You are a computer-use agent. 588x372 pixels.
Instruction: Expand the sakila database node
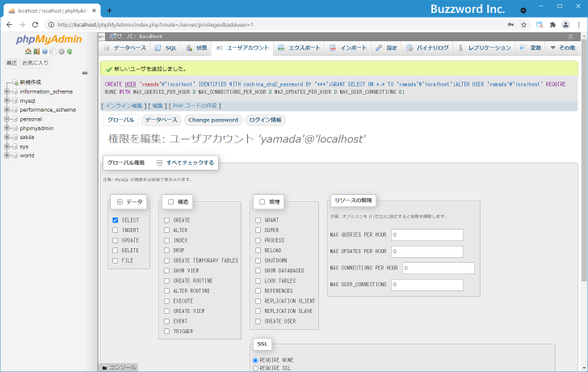[6, 137]
